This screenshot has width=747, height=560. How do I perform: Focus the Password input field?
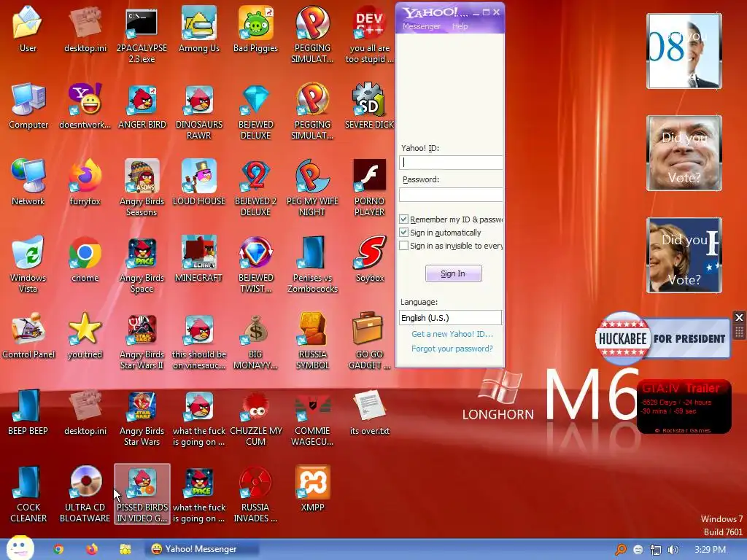[451, 194]
